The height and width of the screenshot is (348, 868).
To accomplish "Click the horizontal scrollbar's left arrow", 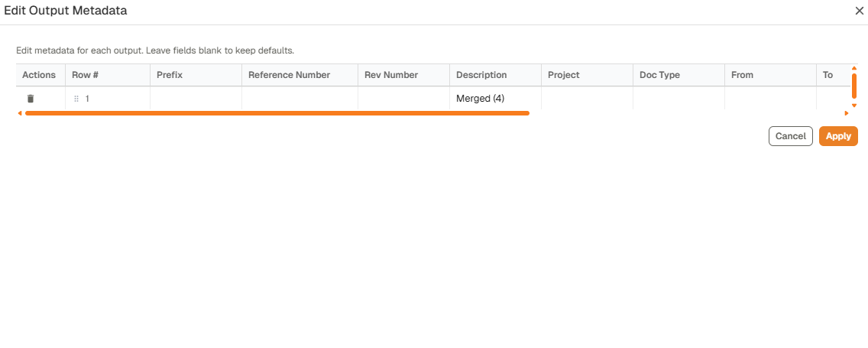I will click(19, 113).
